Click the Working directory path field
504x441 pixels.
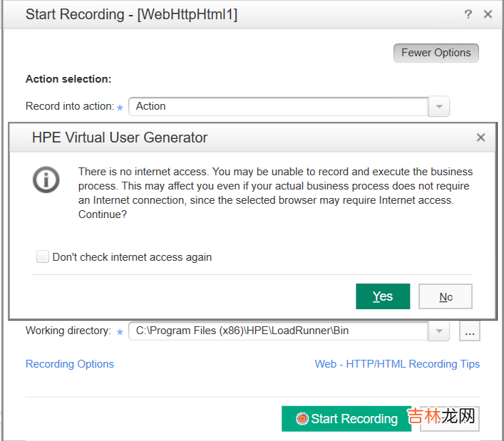278,331
